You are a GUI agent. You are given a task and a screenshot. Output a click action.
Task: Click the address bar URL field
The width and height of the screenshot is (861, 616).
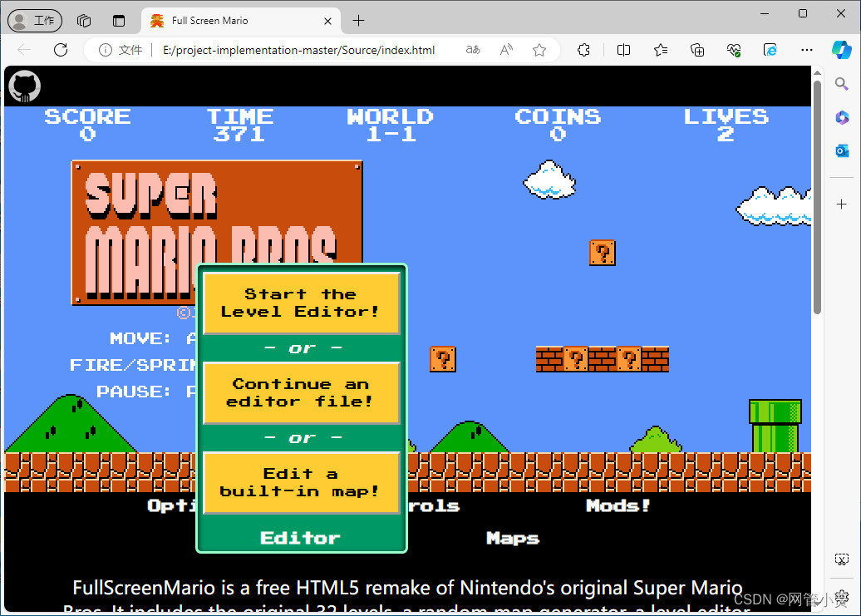point(298,50)
